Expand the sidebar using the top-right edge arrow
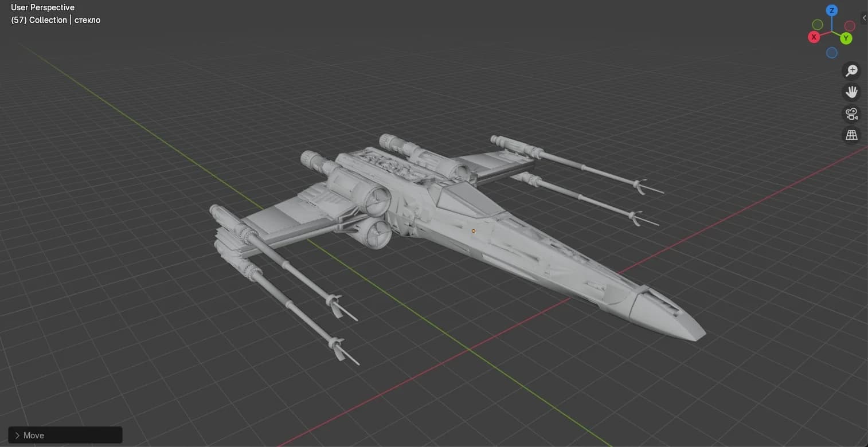Image resolution: width=868 pixels, height=447 pixels. tap(864, 18)
